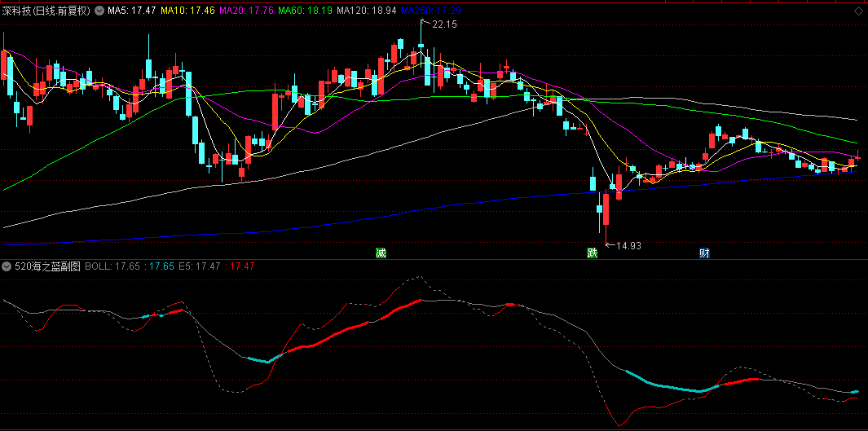Select the blue MA250: 17.29 label
Screen dimensions: 868x431
[x=430, y=11]
